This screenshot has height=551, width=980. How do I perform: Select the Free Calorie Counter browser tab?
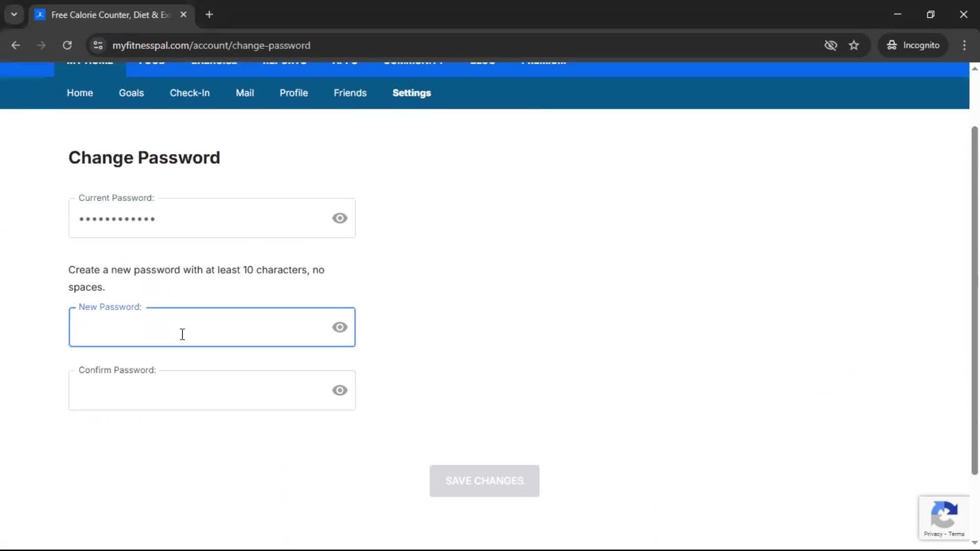(112, 15)
